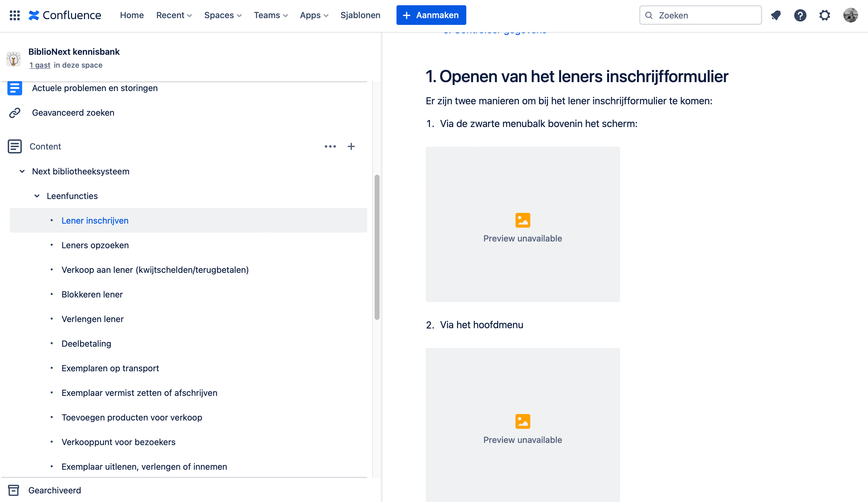This screenshot has width=868, height=502.
Task: Open the Blokkeren lener page
Action: pos(92,295)
